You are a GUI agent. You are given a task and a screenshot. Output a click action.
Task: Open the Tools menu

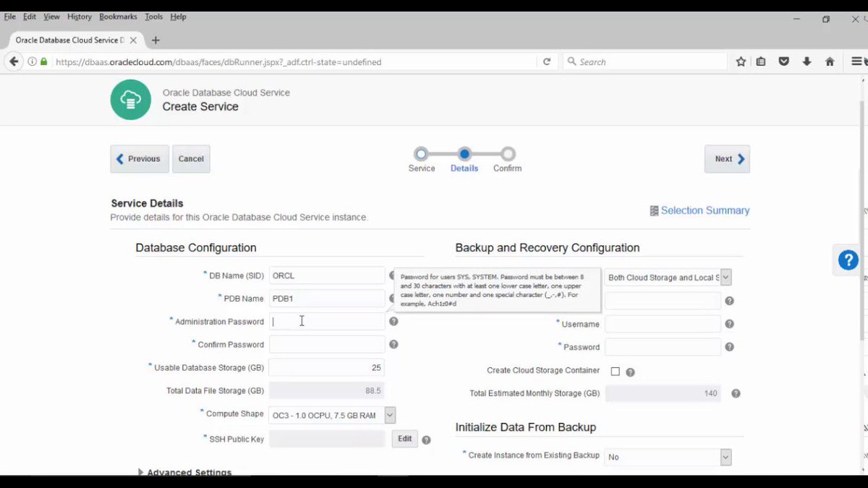[153, 17]
